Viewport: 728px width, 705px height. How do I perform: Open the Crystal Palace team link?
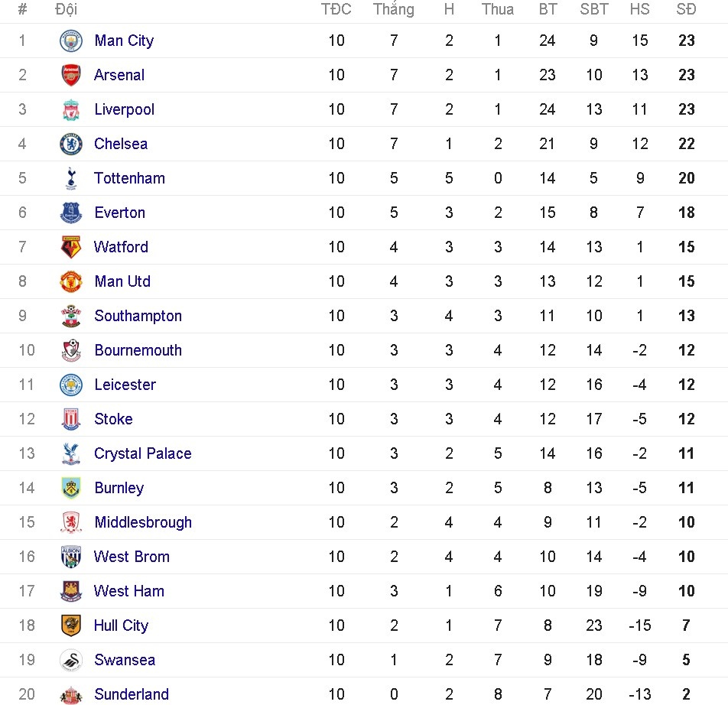coord(142,453)
